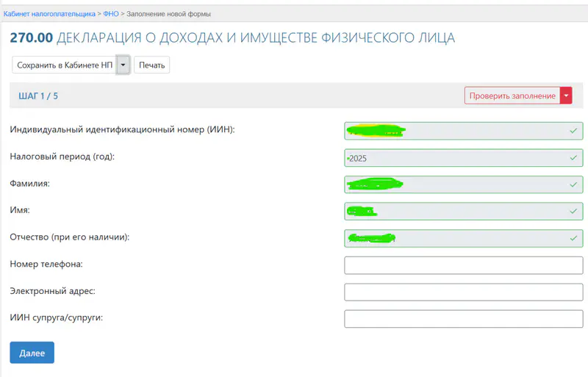Focus the Номер телефона input field
This screenshot has height=377, width=588.
[x=463, y=265]
